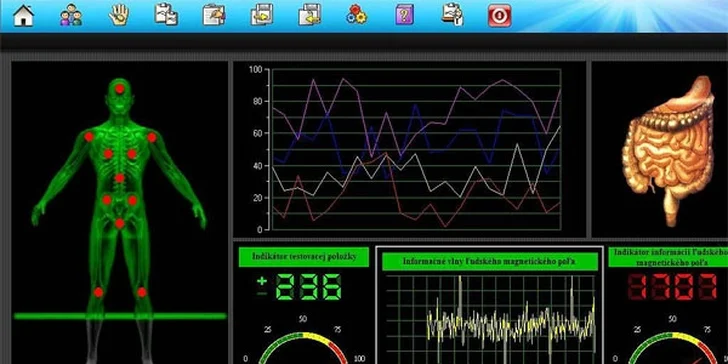Image resolution: width=728 pixels, height=364 pixels.
Task: Click the green horizontal scan bar at feet
Action: 120,316
